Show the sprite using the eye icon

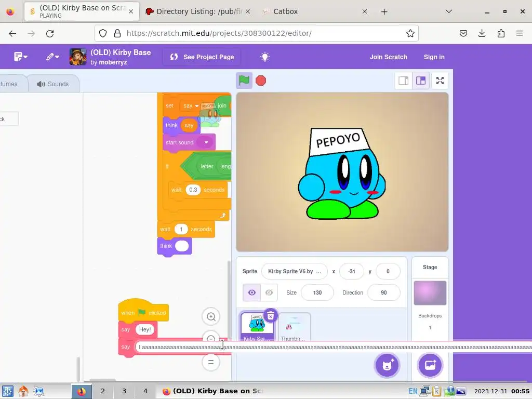pyautogui.click(x=252, y=292)
